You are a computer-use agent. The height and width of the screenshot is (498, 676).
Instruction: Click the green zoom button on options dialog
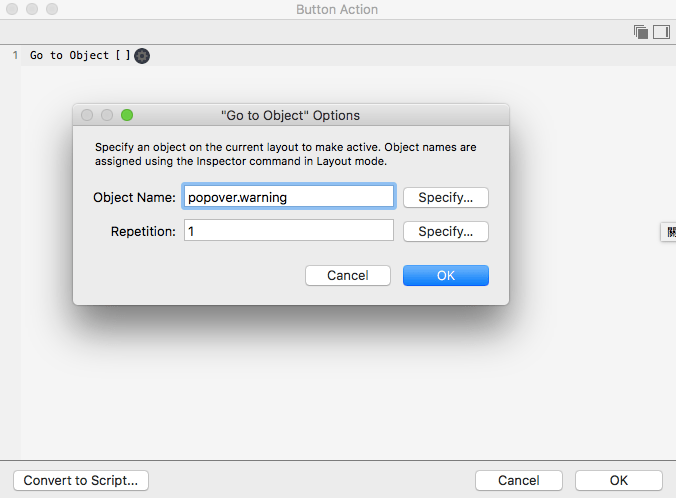pos(127,115)
